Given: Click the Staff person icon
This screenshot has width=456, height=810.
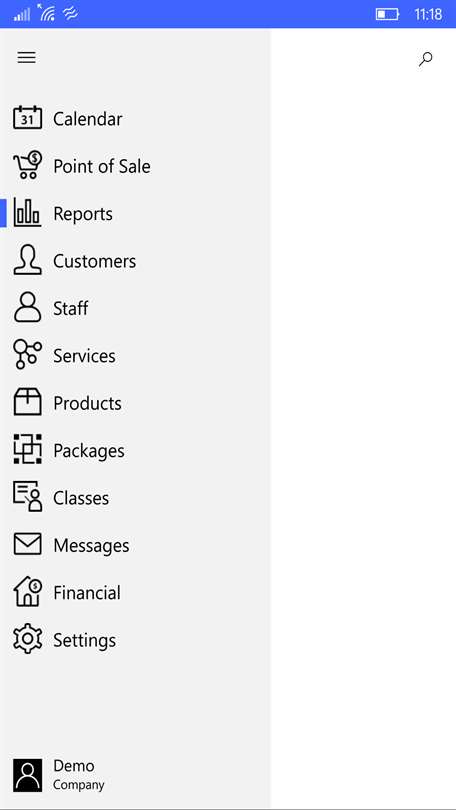Looking at the screenshot, I should [x=27, y=307].
